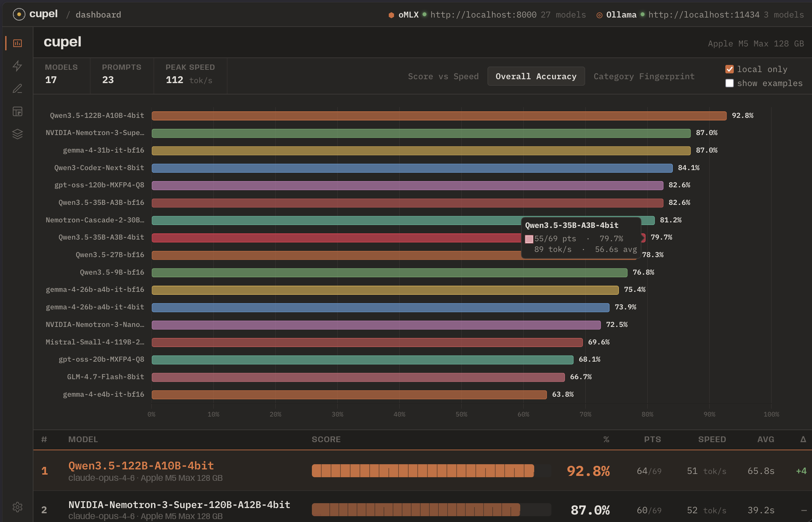Click the oMLX hexagon provider icon
This screenshot has width=812, height=522.
click(391, 15)
